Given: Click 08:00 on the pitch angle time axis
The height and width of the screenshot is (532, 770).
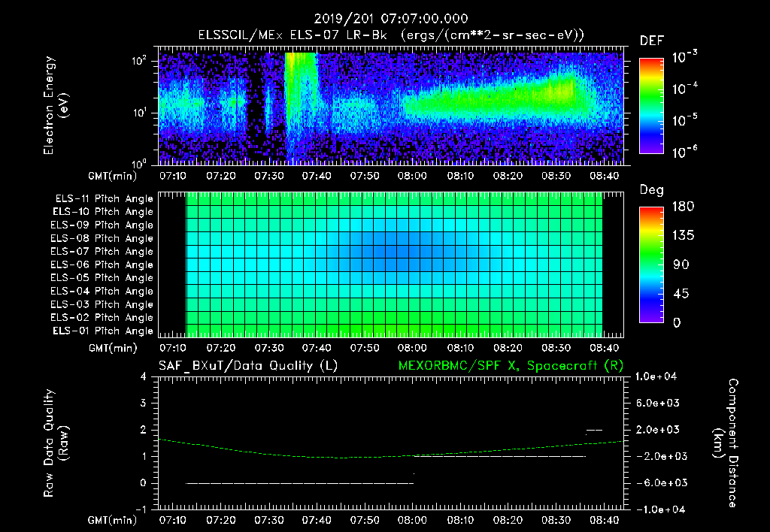Looking at the screenshot, I should pos(412,348).
